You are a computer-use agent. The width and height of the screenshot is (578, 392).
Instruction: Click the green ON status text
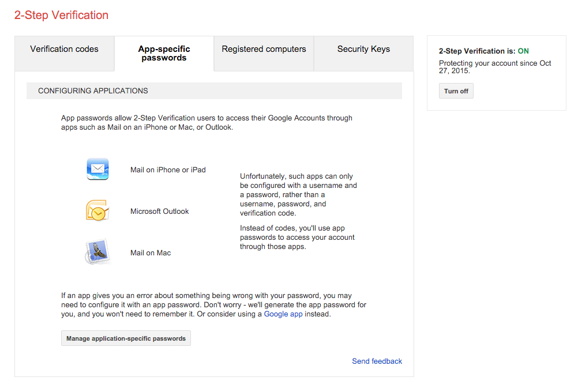523,51
